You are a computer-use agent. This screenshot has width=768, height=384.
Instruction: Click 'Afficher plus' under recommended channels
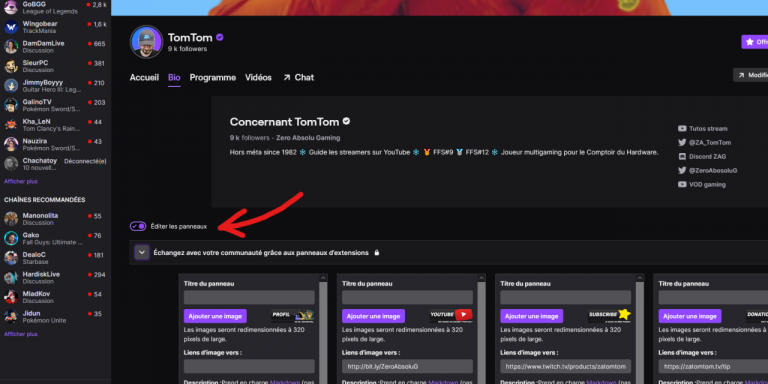tap(21, 335)
